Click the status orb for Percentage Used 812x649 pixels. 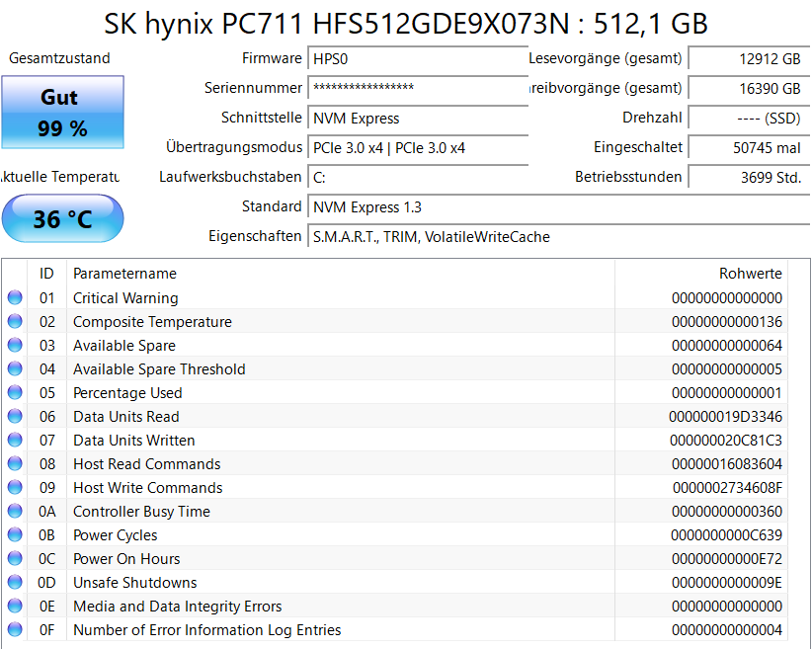point(15,392)
